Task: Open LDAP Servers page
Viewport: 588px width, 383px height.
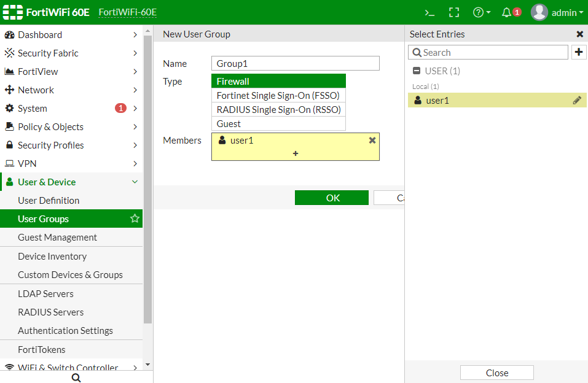Action: coord(71,294)
